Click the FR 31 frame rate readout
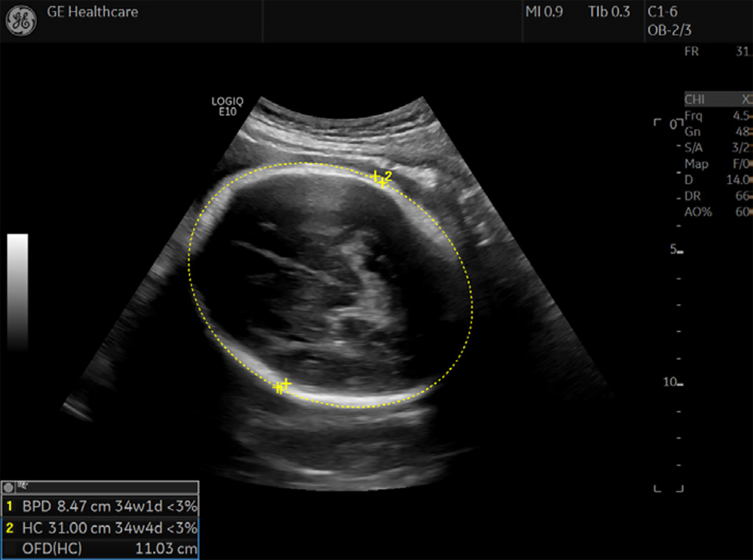 click(717, 51)
